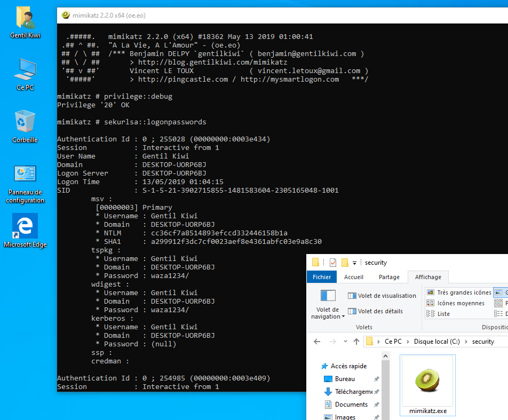The width and height of the screenshot is (508, 420).
Task: Click Ce PC in address breadcrumb
Action: pyautogui.click(x=393, y=341)
